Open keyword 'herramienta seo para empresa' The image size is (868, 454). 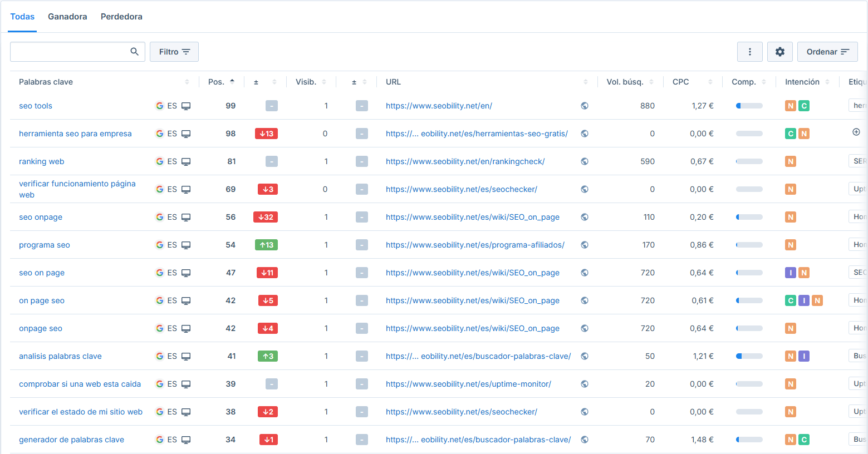tap(75, 134)
